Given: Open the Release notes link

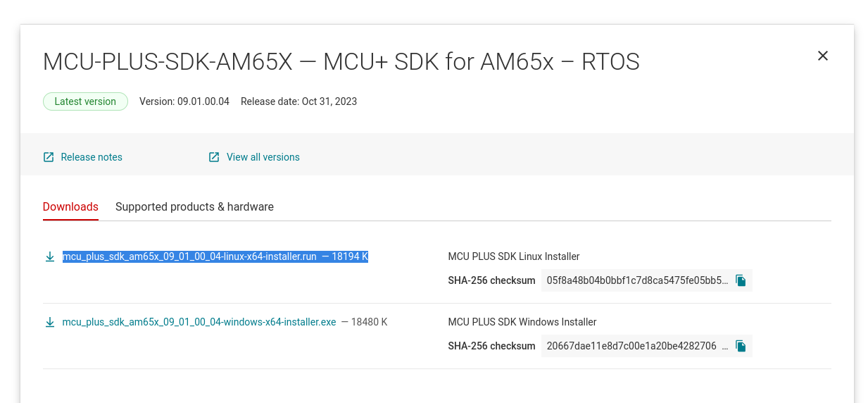Looking at the screenshot, I should pos(92,157).
